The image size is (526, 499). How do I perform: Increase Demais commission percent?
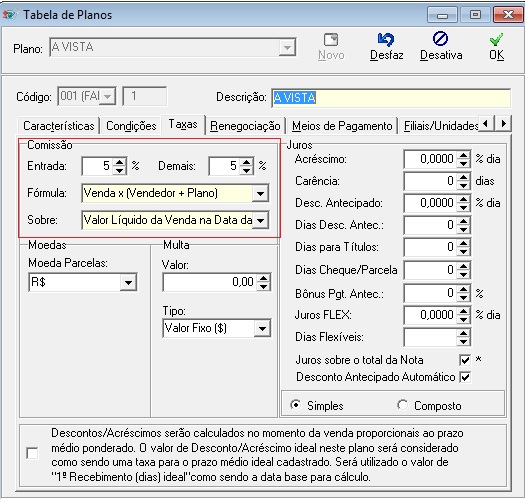pyautogui.click(x=247, y=162)
